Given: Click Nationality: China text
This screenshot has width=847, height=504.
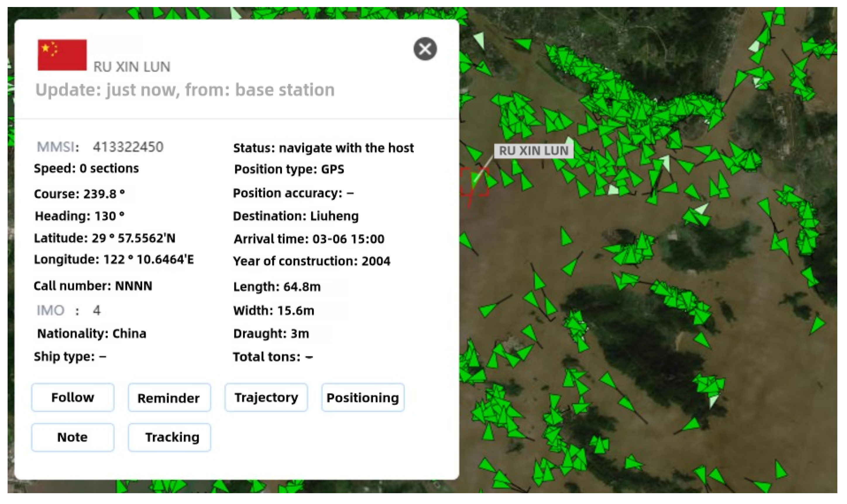Looking at the screenshot, I should click(92, 334).
